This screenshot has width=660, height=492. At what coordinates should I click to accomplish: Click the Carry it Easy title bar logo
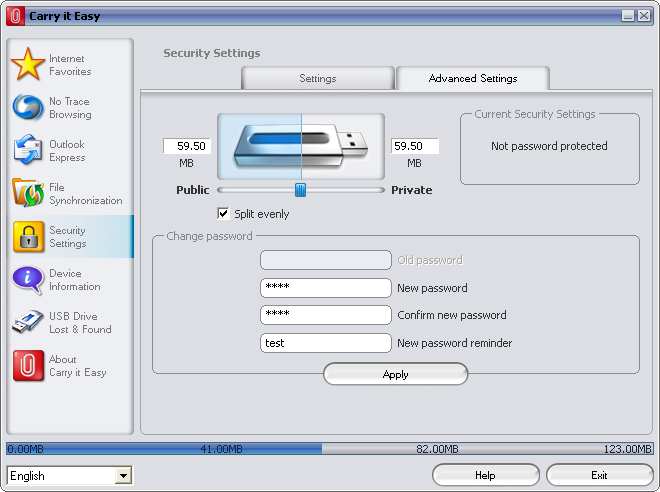16,16
